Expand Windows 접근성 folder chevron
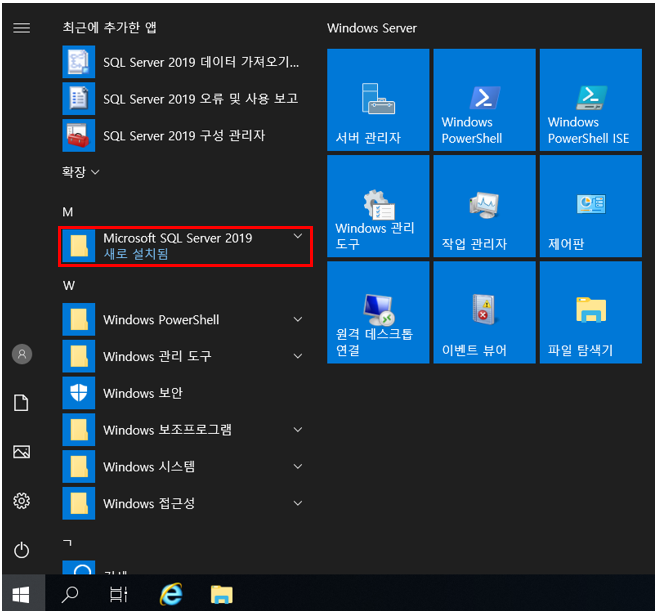655x611 pixels. pyautogui.click(x=298, y=504)
